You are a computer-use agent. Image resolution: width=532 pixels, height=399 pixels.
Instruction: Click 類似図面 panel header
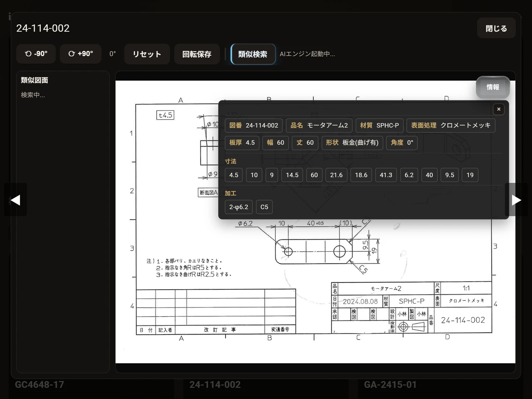pos(34,80)
